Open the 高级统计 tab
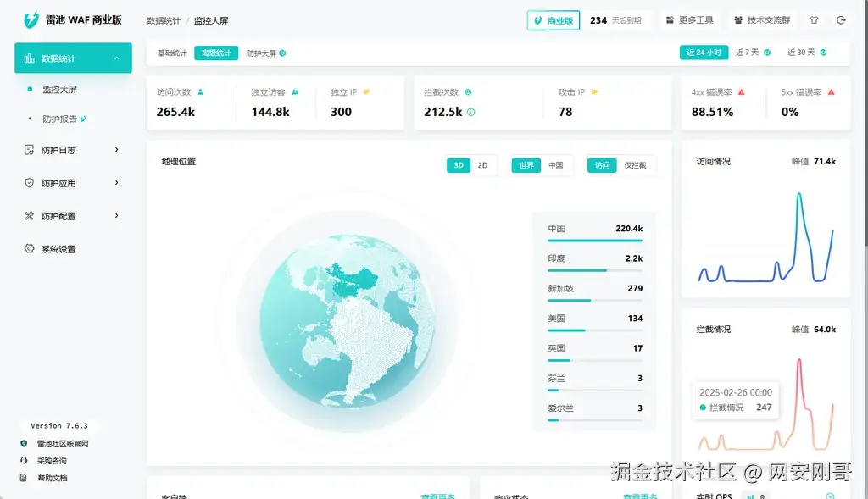Viewport: 868px width, 499px height. pos(216,53)
